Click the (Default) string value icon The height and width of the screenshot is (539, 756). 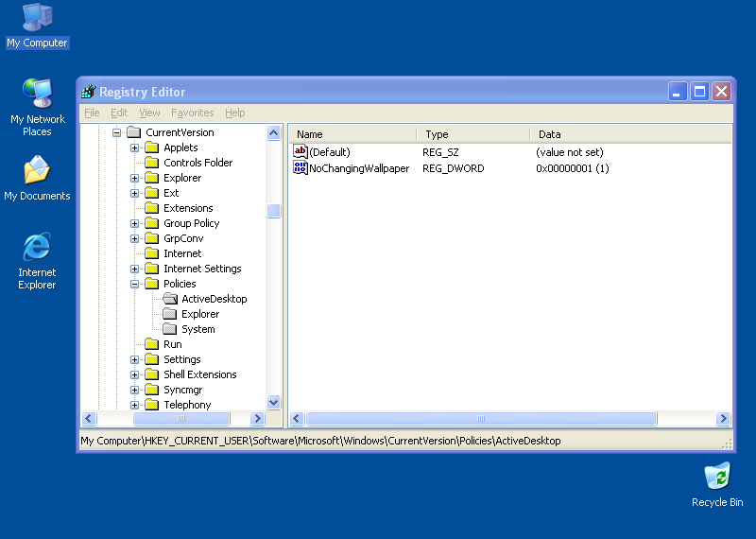(x=300, y=152)
